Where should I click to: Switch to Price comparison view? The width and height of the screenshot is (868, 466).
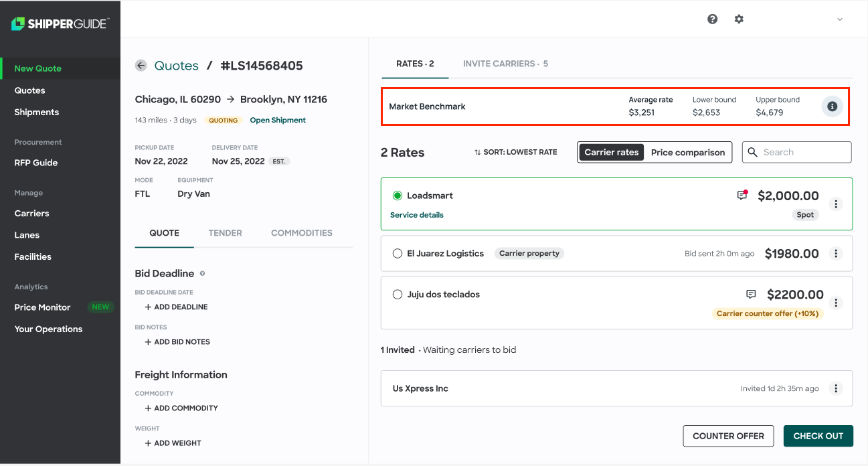(688, 152)
